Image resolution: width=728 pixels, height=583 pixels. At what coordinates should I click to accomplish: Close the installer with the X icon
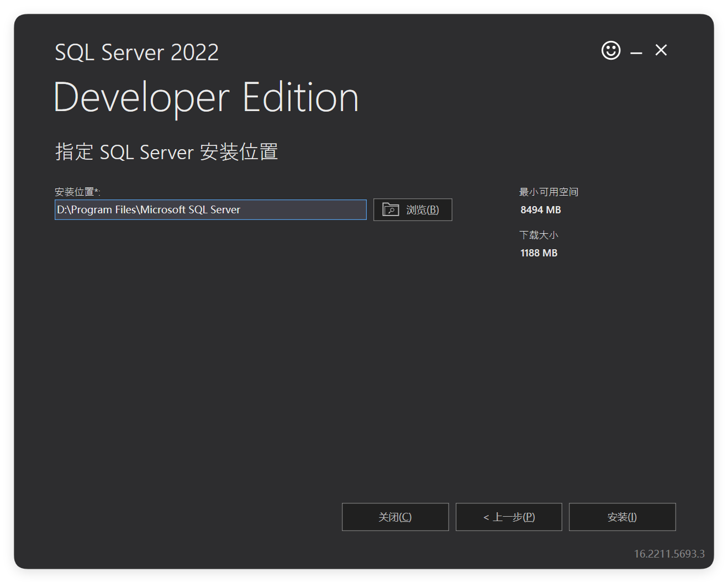pos(661,50)
